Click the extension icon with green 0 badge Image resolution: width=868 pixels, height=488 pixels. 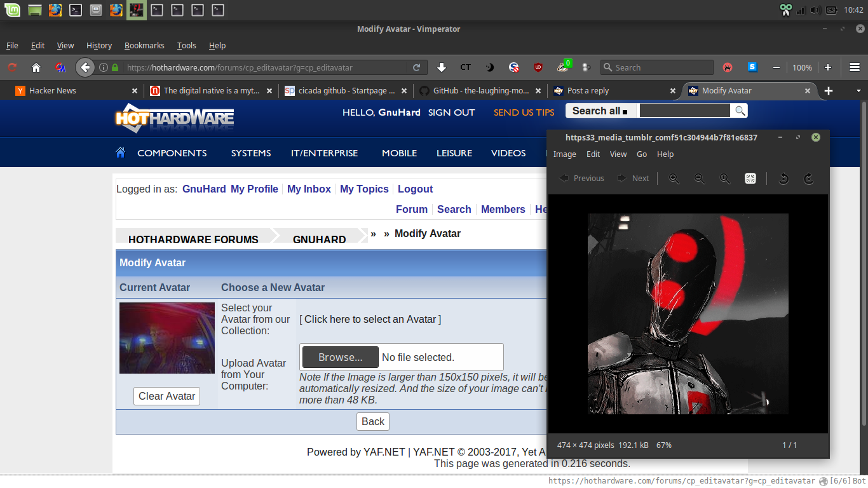tap(564, 66)
